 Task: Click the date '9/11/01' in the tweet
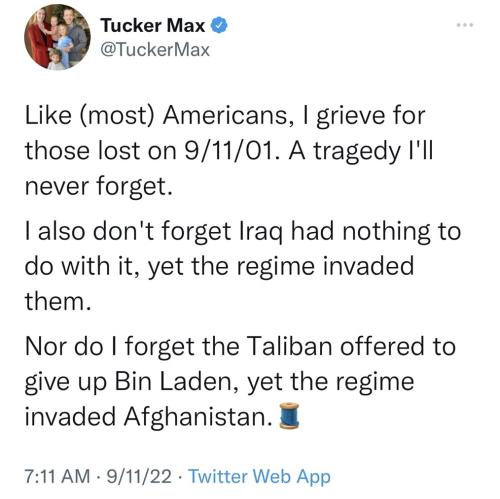click(x=232, y=151)
